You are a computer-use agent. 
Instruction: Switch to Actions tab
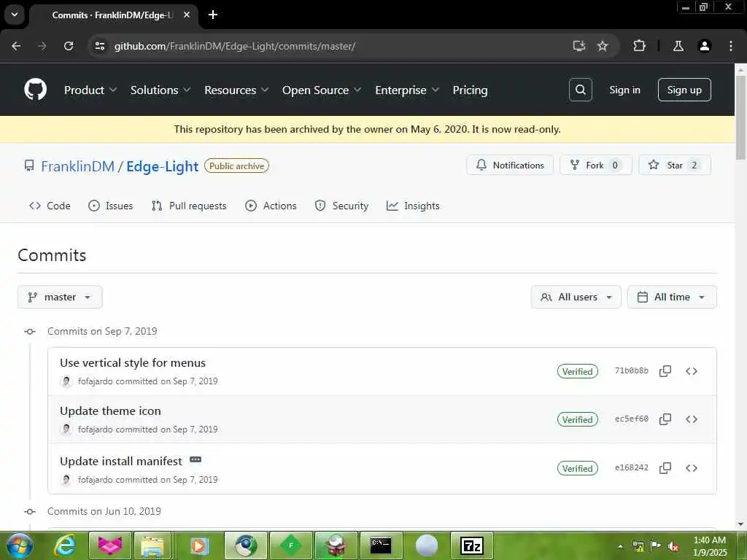pyautogui.click(x=271, y=206)
